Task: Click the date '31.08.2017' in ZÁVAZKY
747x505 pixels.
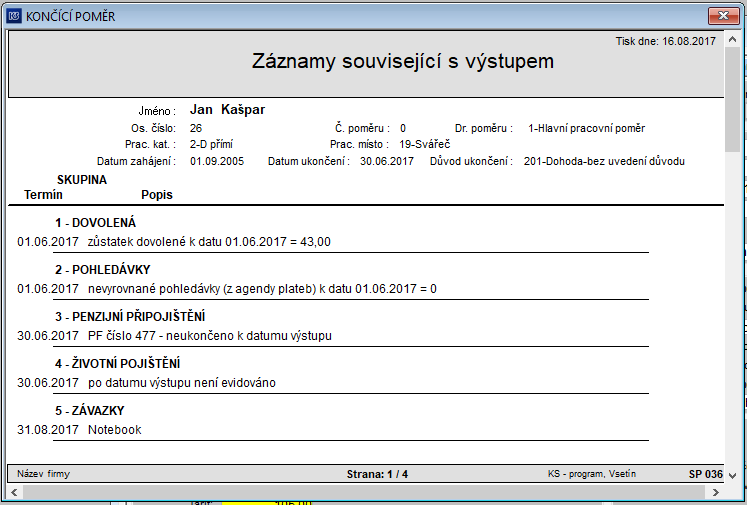Action: coord(48,430)
